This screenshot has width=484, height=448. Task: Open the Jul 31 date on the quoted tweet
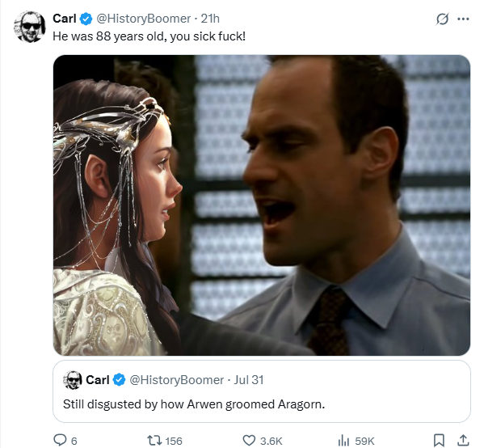click(x=249, y=380)
